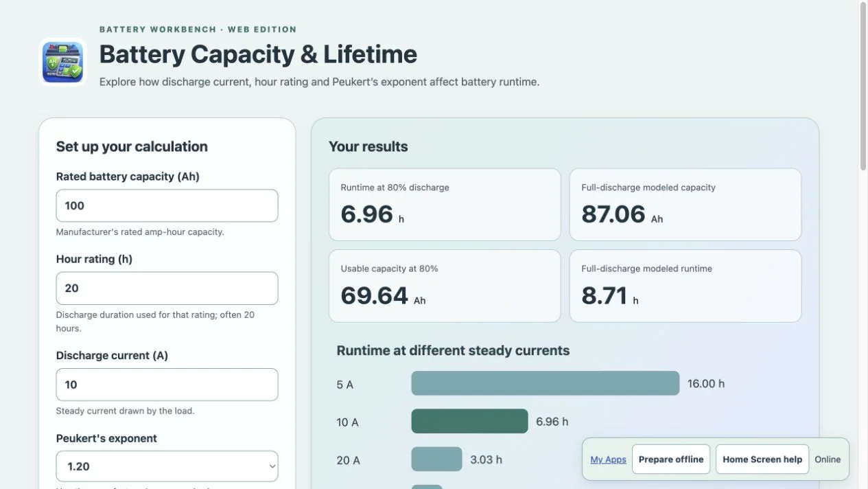
Task: Click the Battery Capacity & Lifetime heading
Action: pyautogui.click(x=258, y=54)
